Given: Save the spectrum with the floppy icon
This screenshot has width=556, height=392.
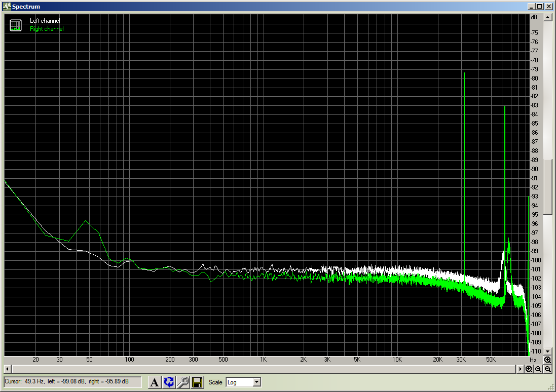Looking at the screenshot, I should coord(197,382).
